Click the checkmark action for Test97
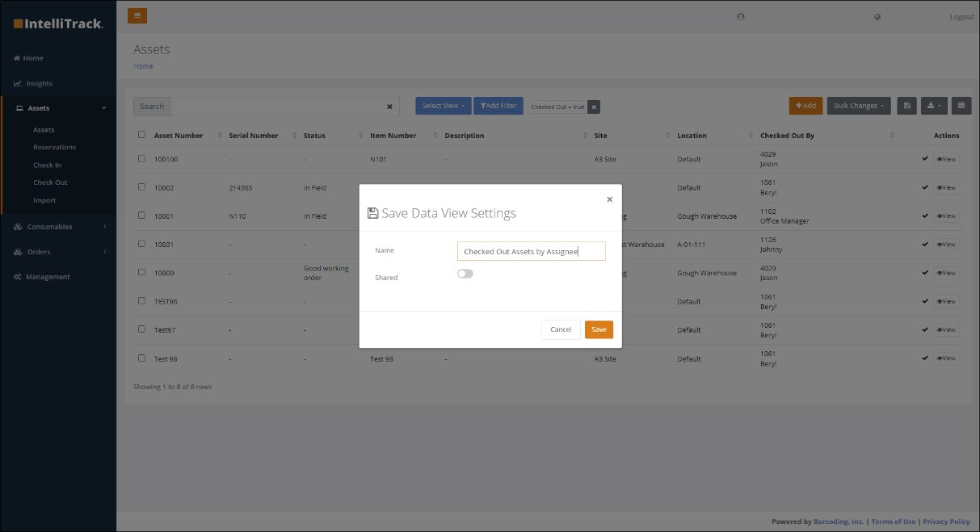980x532 pixels. coord(925,329)
